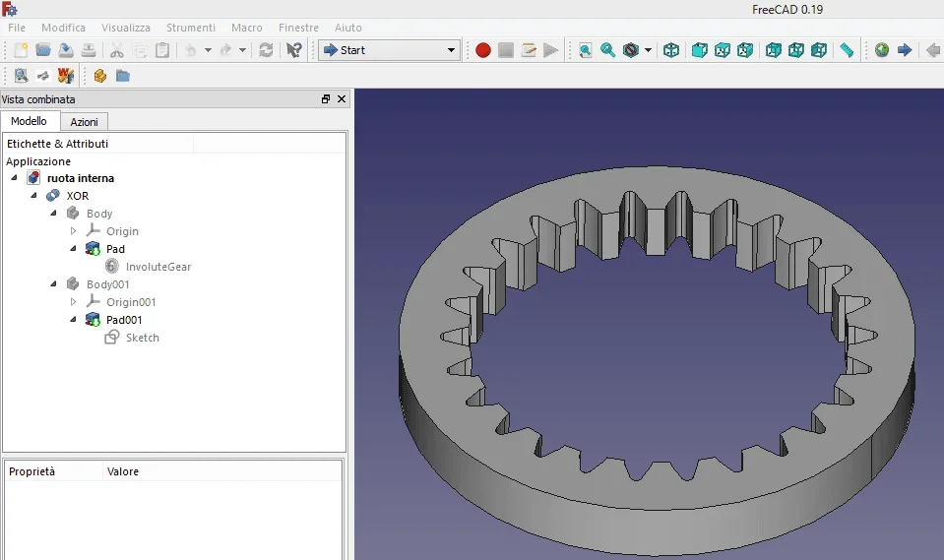Click the Cut scissors icon

[117, 50]
